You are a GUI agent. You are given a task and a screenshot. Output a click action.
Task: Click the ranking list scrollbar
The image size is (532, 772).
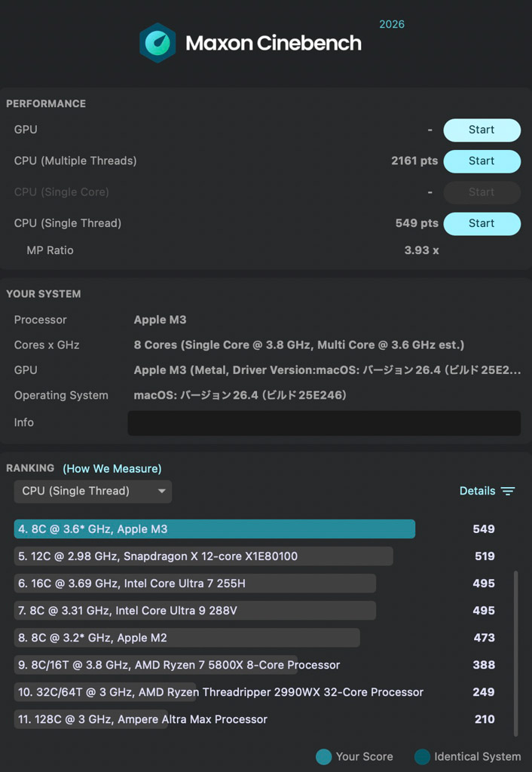516,652
